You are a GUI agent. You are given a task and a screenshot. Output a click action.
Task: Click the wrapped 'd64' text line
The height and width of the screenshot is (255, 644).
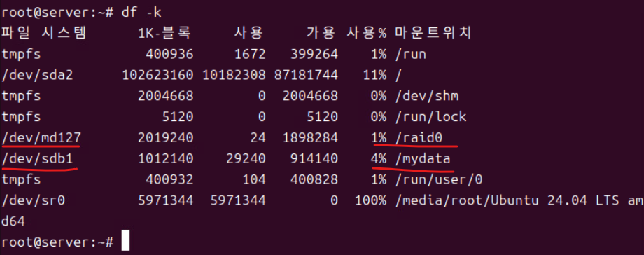tap(13, 221)
